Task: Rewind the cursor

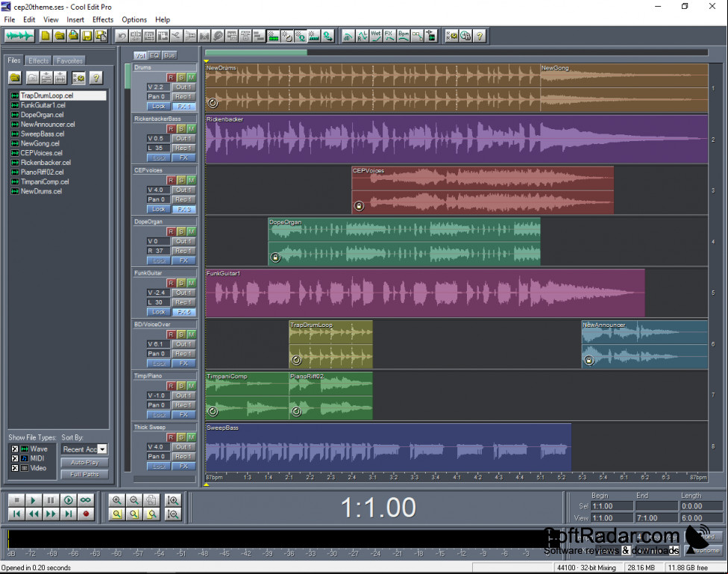Action: [34, 514]
